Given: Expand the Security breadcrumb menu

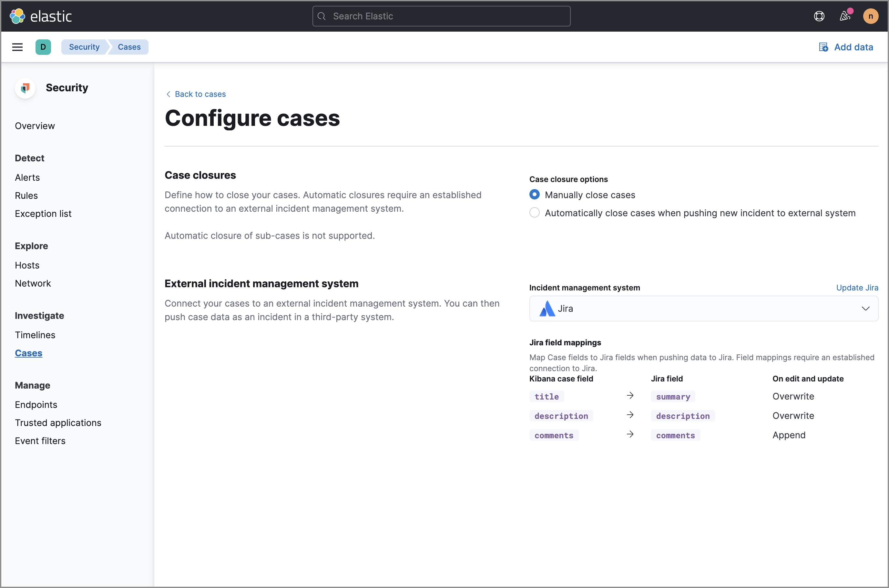Looking at the screenshot, I should 84,47.
